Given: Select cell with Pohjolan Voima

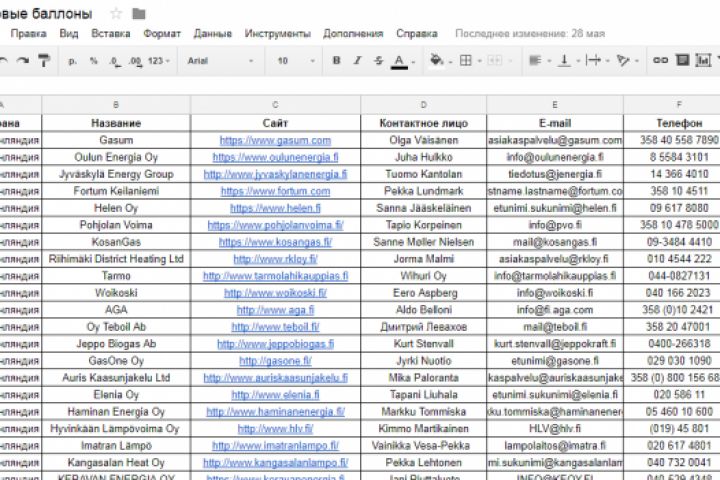Looking at the screenshot, I should click(x=116, y=225).
